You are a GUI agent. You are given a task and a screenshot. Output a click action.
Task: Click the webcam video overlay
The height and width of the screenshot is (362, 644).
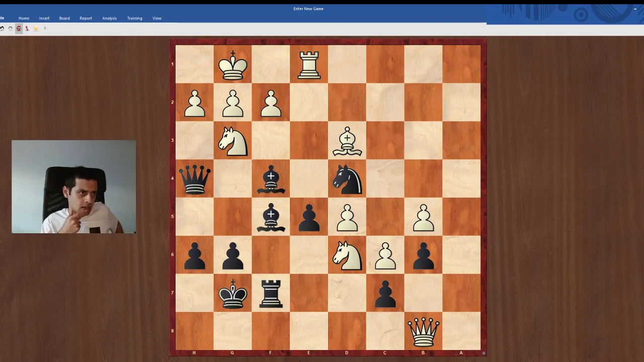coord(73,187)
